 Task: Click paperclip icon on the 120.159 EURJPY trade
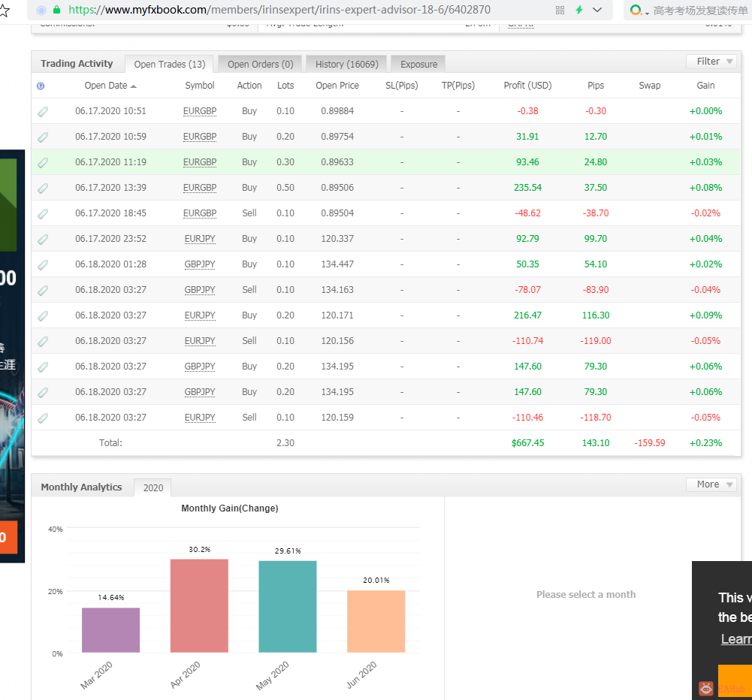click(43, 418)
